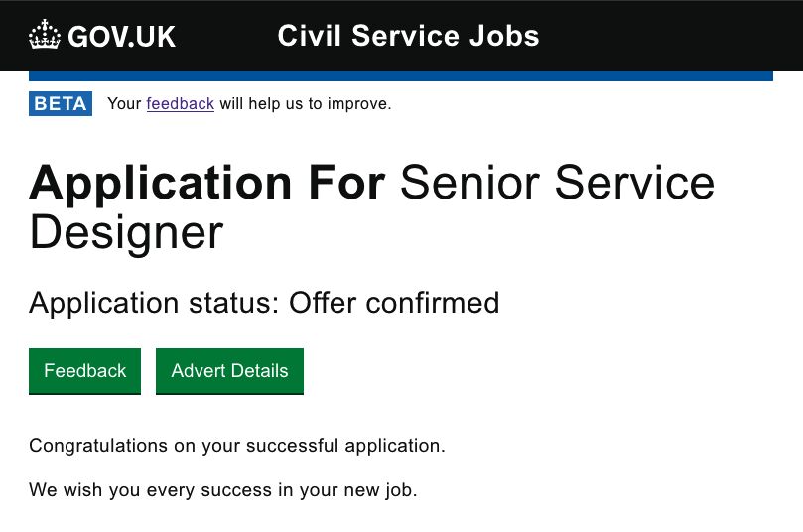The image size is (803, 532).
Task: Click the blue BETA tag
Action: (x=61, y=103)
